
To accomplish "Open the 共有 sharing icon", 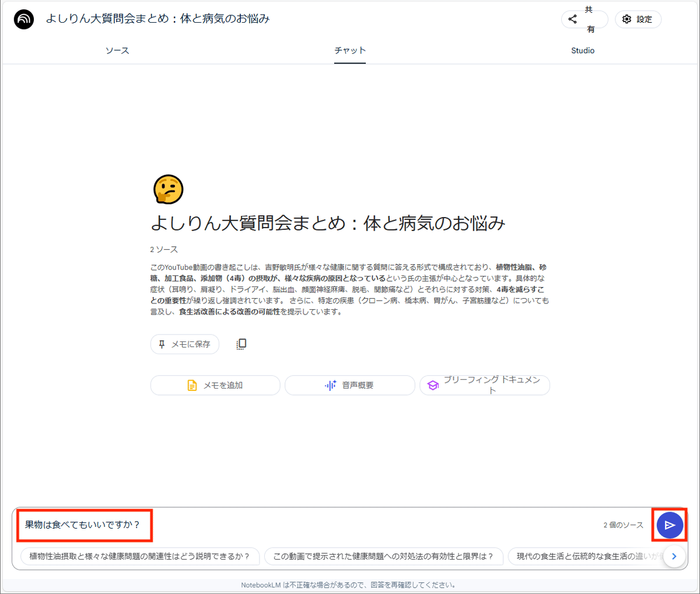I will pyautogui.click(x=572, y=19).
